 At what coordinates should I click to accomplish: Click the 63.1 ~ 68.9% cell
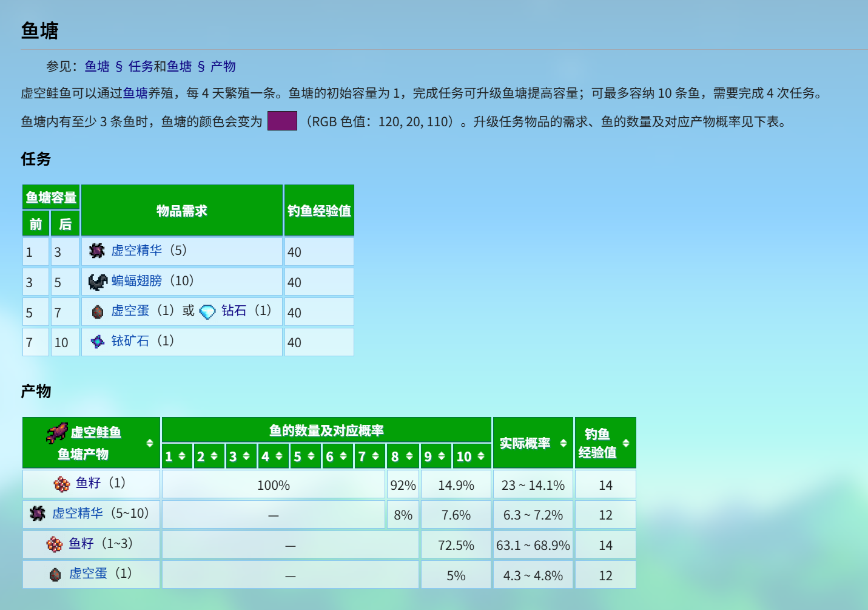[x=533, y=545]
